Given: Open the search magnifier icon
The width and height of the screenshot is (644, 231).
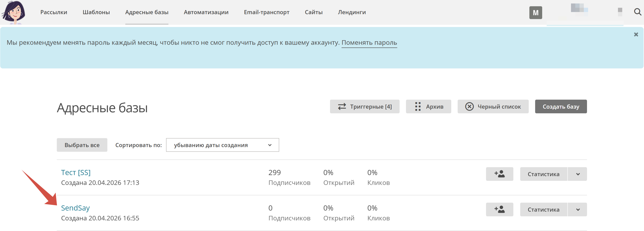Looking at the screenshot, I should click(637, 12).
